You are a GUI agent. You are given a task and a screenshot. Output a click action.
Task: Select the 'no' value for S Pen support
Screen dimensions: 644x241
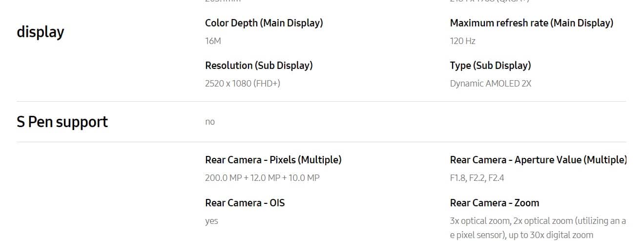pyautogui.click(x=210, y=122)
